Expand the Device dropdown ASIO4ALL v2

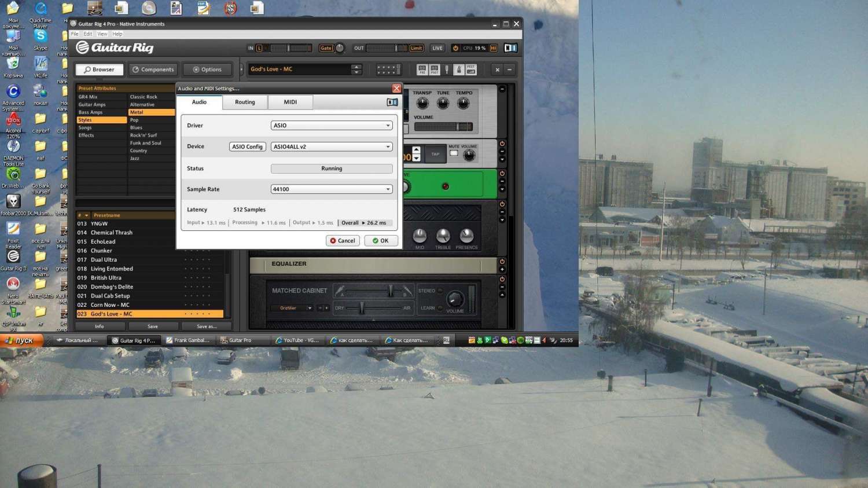(x=332, y=147)
